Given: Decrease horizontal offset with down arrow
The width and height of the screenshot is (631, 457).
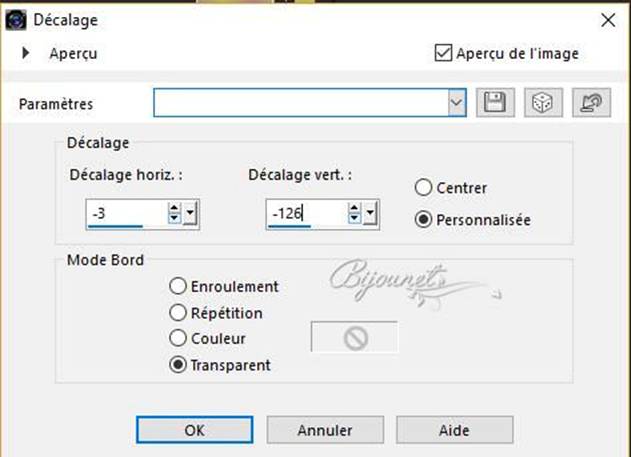Looking at the screenshot, I should [x=174, y=218].
